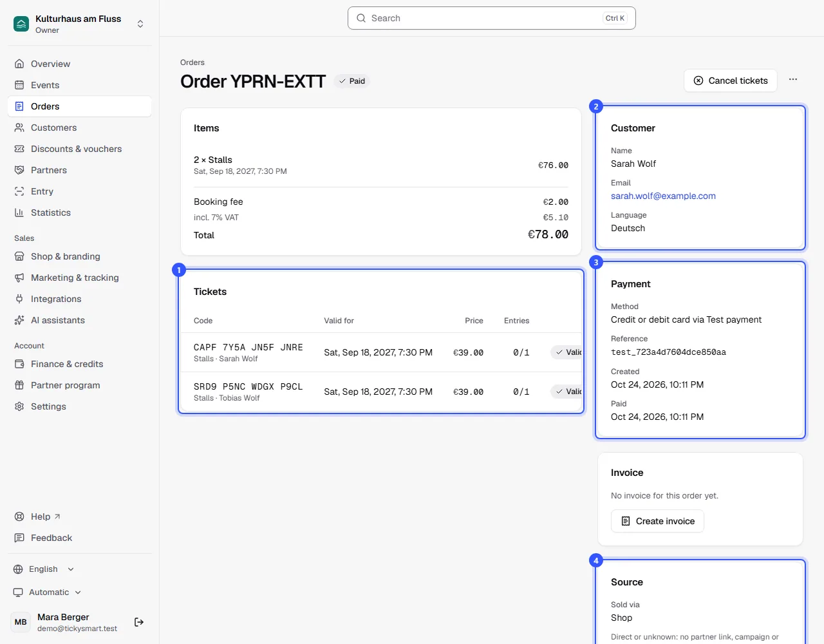The height and width of the screenshot is (644, 824).
Task: Focus the Search field
Action: (492, 18)
